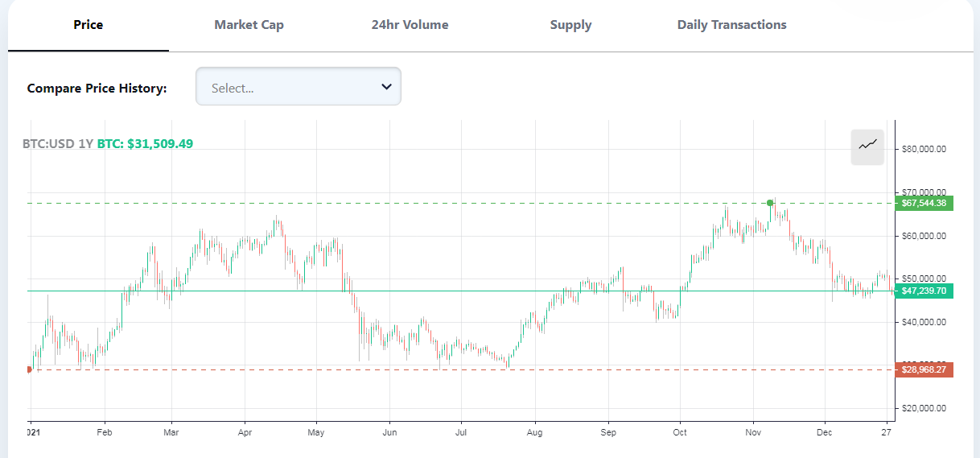Select the 24hr Volume tab
This screenshot has height=458, width=980.
(410, 25)
